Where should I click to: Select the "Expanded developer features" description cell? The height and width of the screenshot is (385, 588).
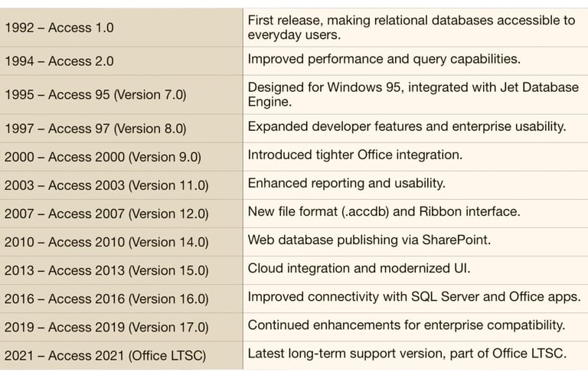point(407,126)
